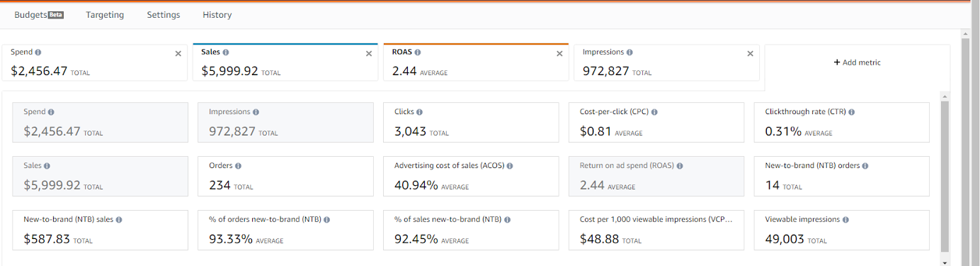Remove the Spend summary metric card
The image size is (980, 266).
178,53
